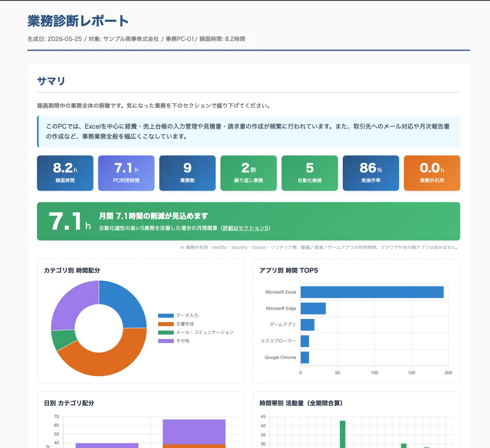Click the tallest green bar in 時間帯別 chart
Viewport: 490px width, 448px height.
[343, 434]
